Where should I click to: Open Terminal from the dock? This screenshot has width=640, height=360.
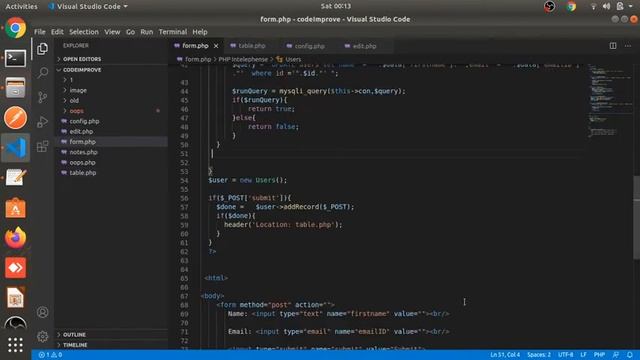(16, 58)
